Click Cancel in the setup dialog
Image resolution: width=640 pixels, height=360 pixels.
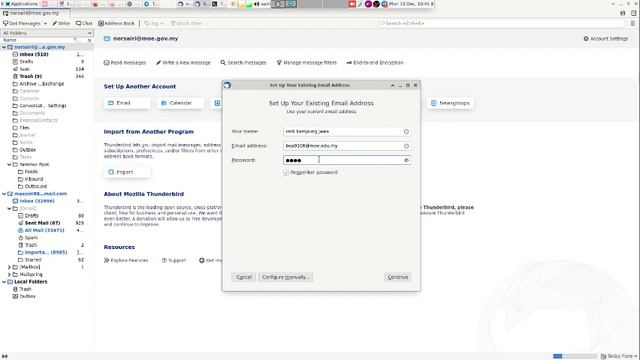coord(244,277)
